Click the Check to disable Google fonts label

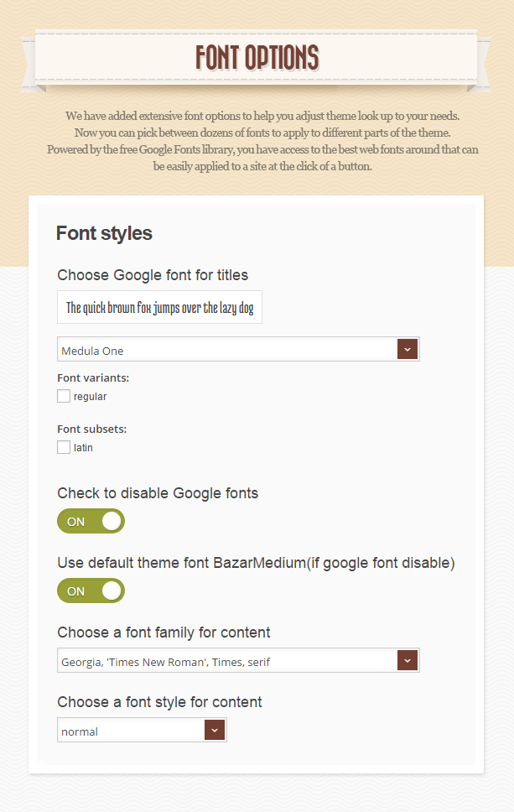158,493
